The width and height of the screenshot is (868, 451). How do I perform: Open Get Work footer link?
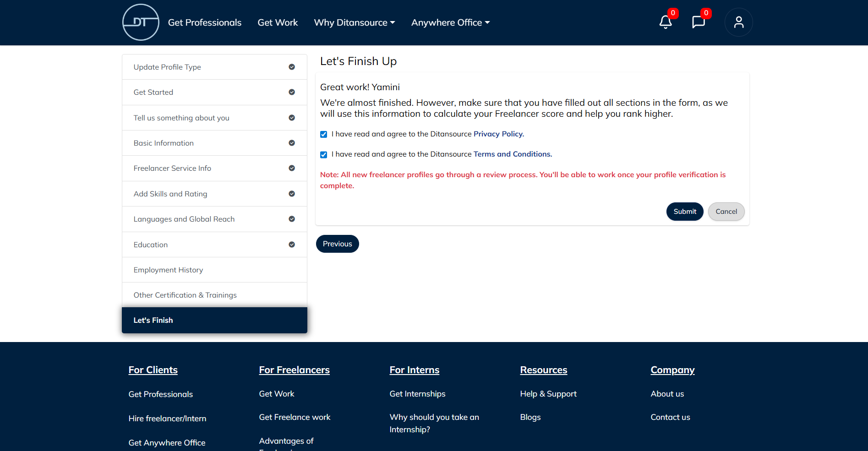277,394
